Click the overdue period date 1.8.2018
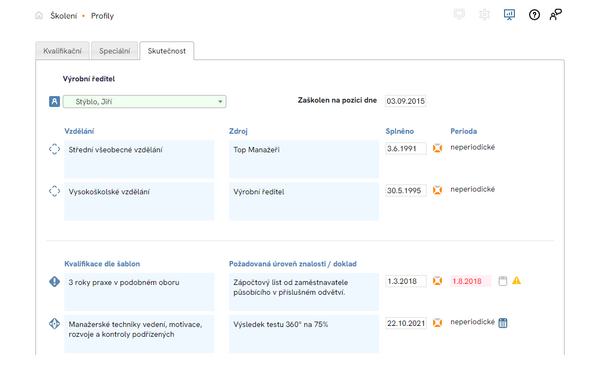Screen dimensions: 600x378 click(x=471, y=281)
